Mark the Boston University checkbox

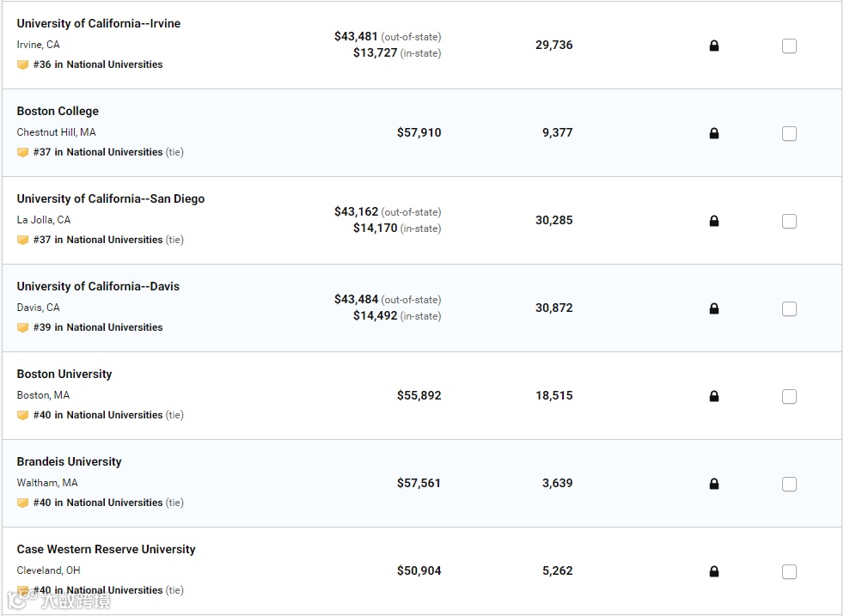[x=789, y=397]
